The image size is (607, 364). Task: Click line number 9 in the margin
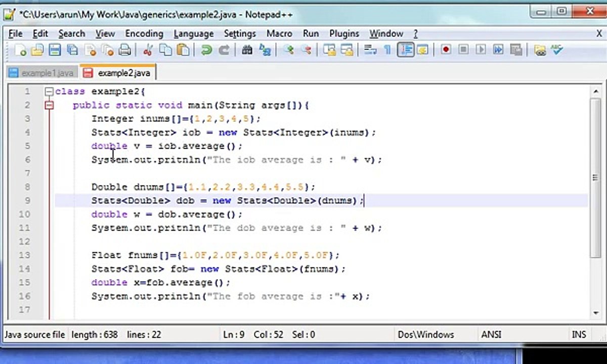tap(27, 201)
